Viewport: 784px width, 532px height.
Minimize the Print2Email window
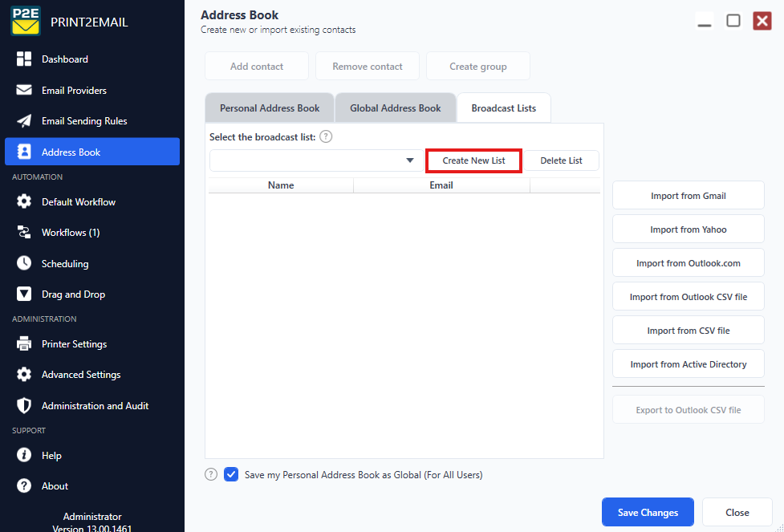705,21
